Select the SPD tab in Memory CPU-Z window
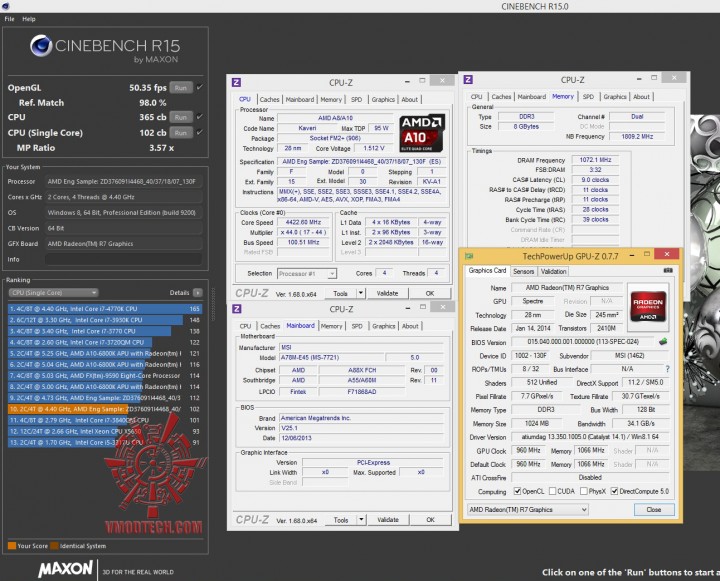 click(588, 96)
